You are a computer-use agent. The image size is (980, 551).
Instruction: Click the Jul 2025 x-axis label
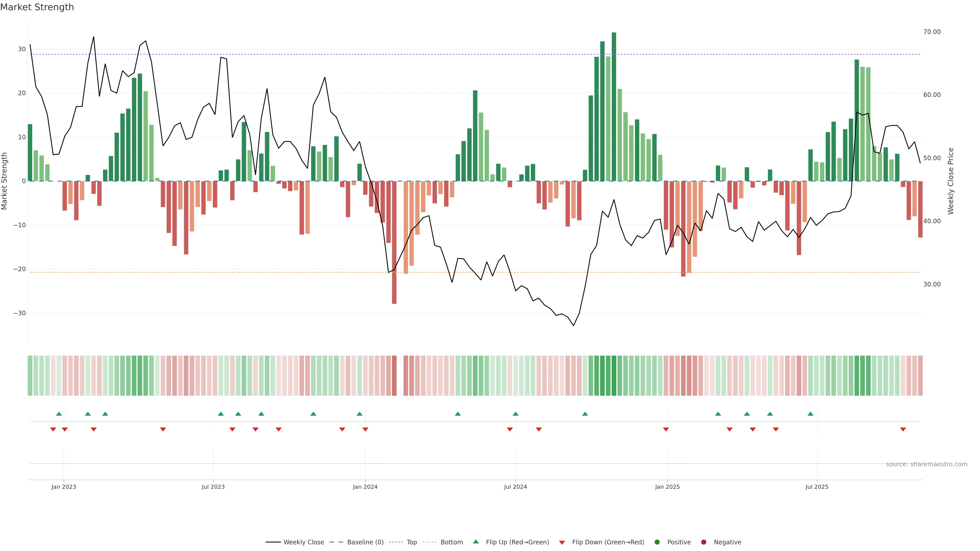point(817,487)
